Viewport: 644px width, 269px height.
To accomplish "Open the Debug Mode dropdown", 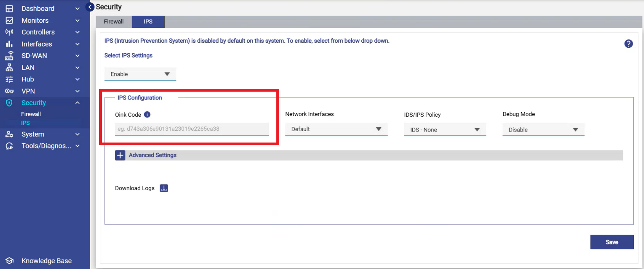I will pos(543,130).
